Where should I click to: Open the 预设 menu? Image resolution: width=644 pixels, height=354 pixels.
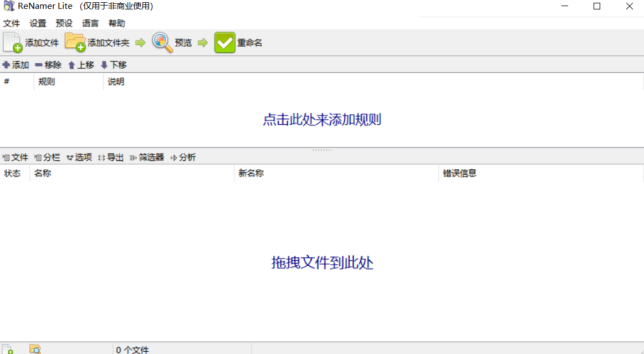pyautogui.click(x=64, y=23)
